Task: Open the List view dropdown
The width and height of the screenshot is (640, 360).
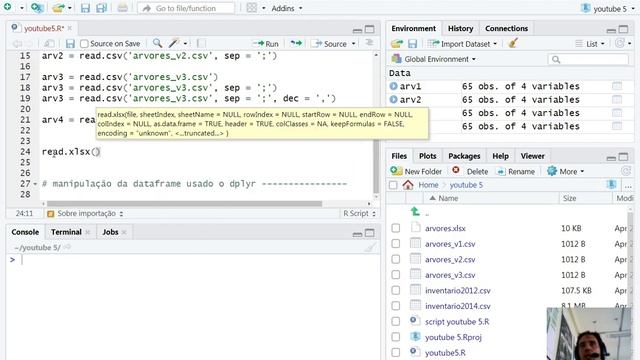Action: [x=590, y=44]
